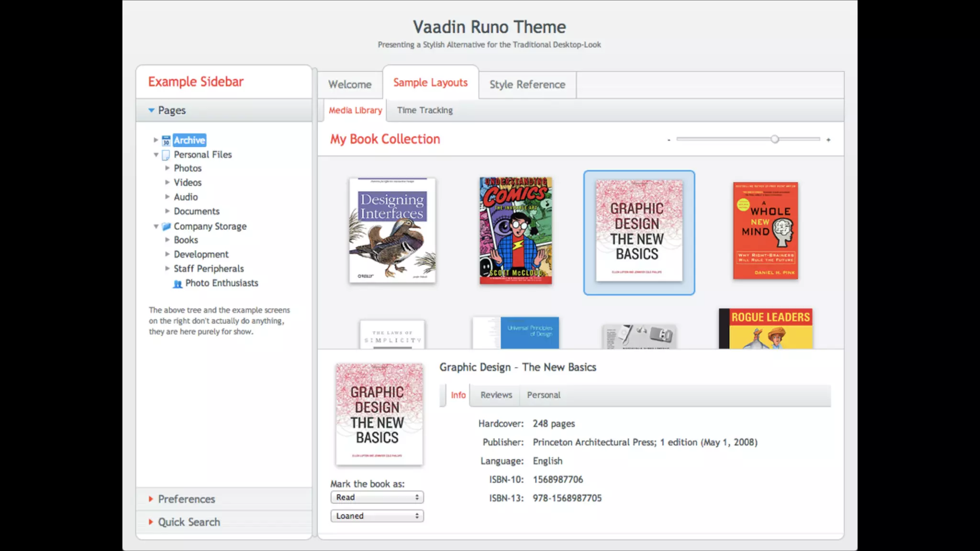The image size is (980, 551).
Task: Open the Loaned dropdown
Action: click(x=377, y=516)
